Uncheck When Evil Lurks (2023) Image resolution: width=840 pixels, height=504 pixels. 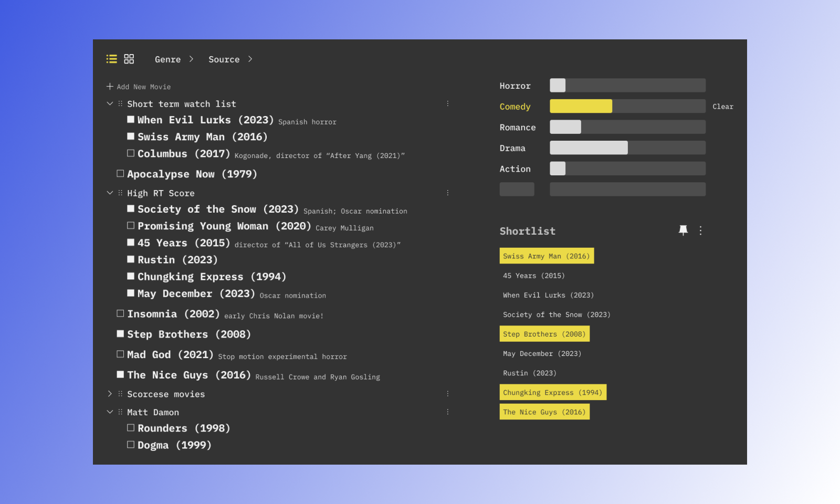[131, 119]
